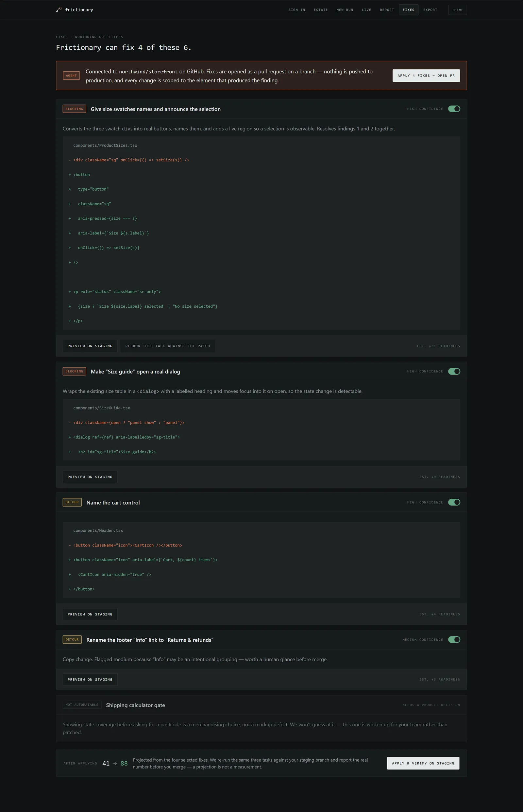Click the 'Est. +3 Readiness' label
The image size is (523, 812).
[x=439, y=680]
